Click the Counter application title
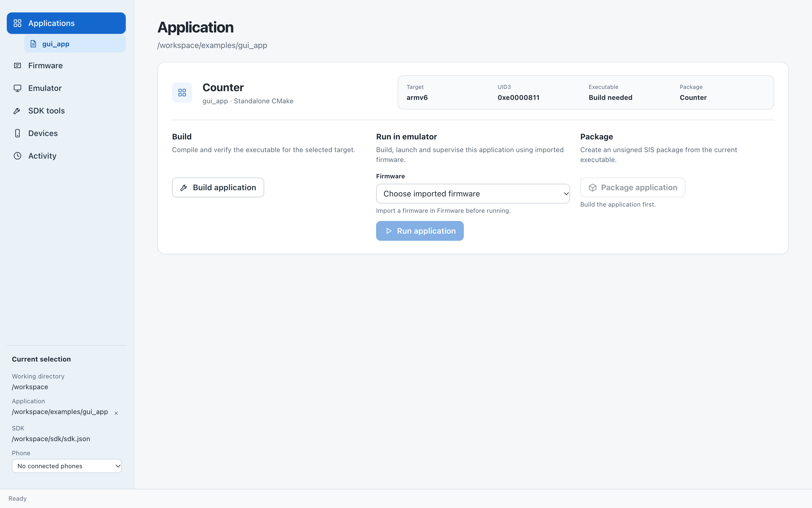Viewport: 812px width, 508px height. point(223,88)
